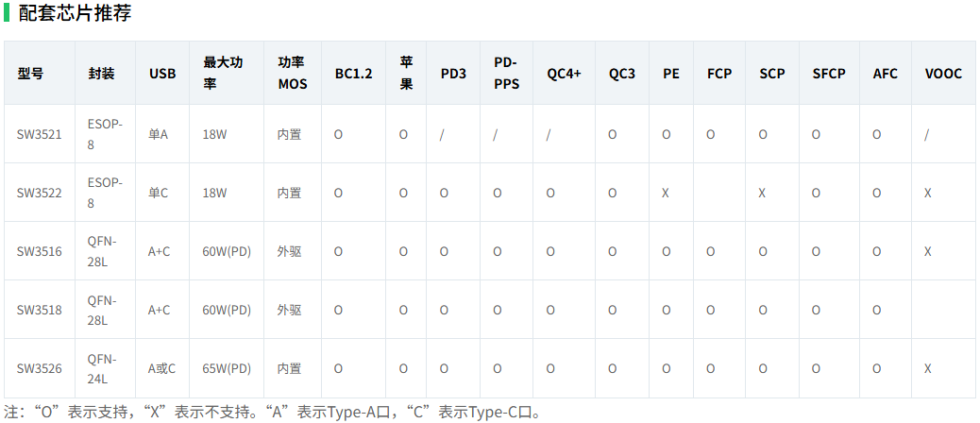Click the SFCP column header
Image resolution: width=980 pixels, height=423 pixels.
(x=829, y=74)
